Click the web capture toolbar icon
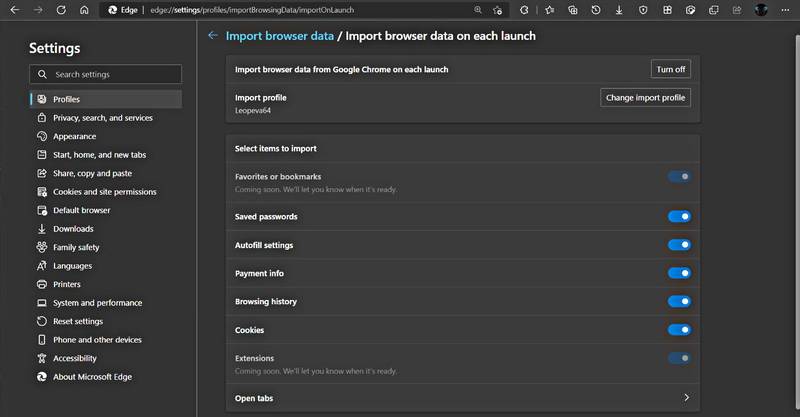The width and height of the screenshot is (800, 417). point(690,10)
